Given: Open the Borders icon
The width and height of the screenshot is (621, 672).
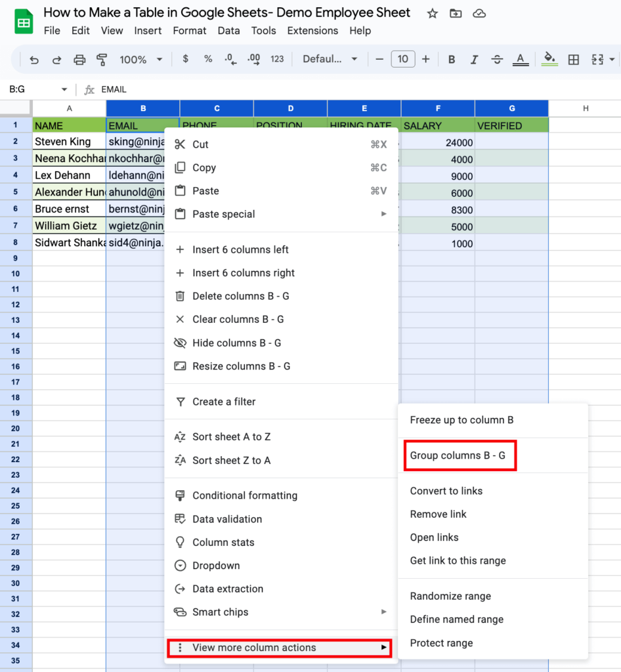Looking at the screenshot, I should click(x=573, y=60).
